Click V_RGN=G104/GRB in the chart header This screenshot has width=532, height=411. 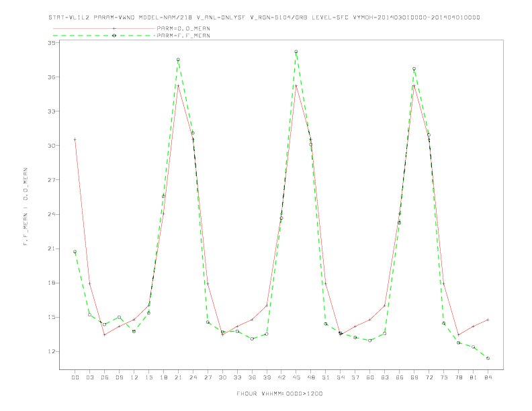pos(279,17)
